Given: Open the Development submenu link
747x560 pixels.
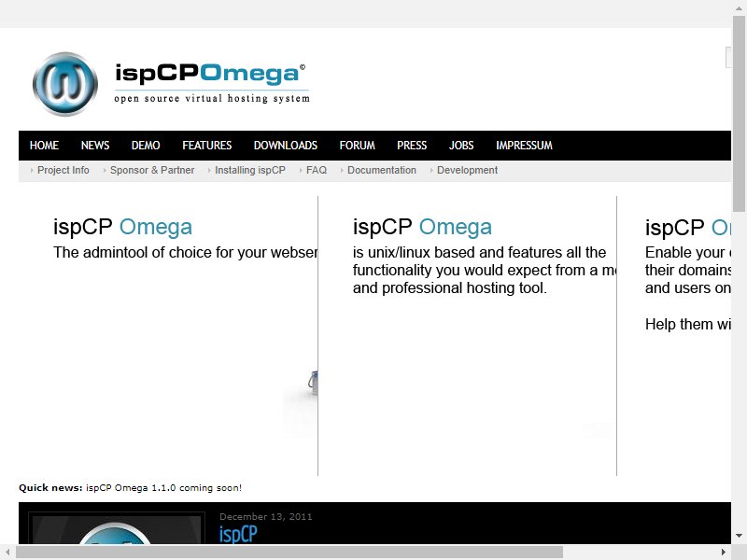Looking at the screenshot, I should click(467, 170).
